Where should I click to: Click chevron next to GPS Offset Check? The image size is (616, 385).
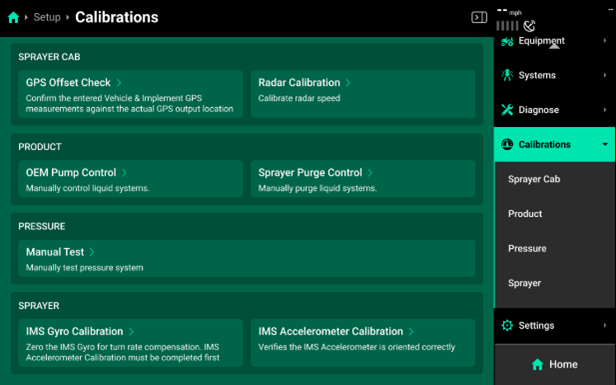(119, 82)
